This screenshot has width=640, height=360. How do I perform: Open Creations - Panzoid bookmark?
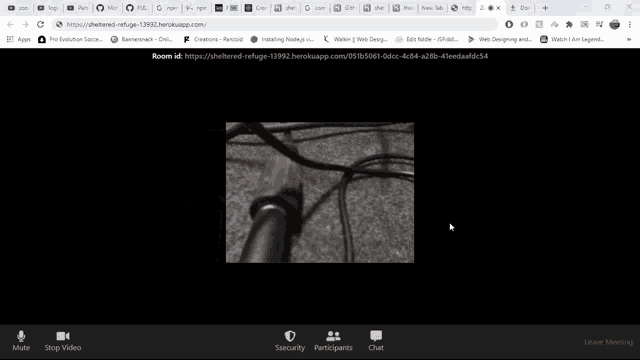[213, 39]
